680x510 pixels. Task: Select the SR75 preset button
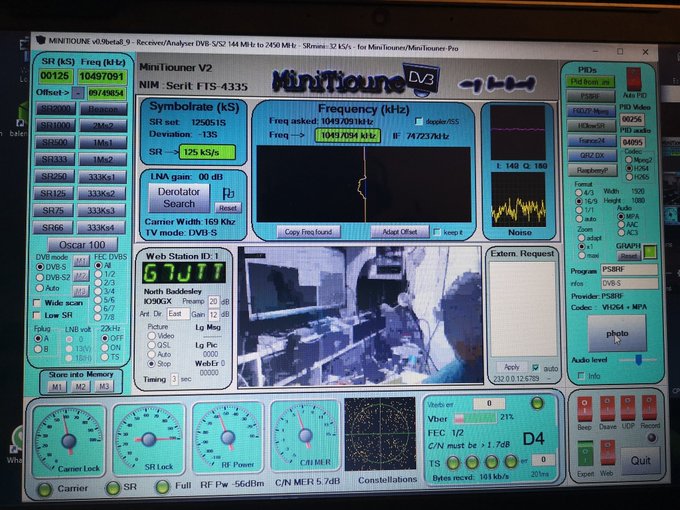(52, 211)
